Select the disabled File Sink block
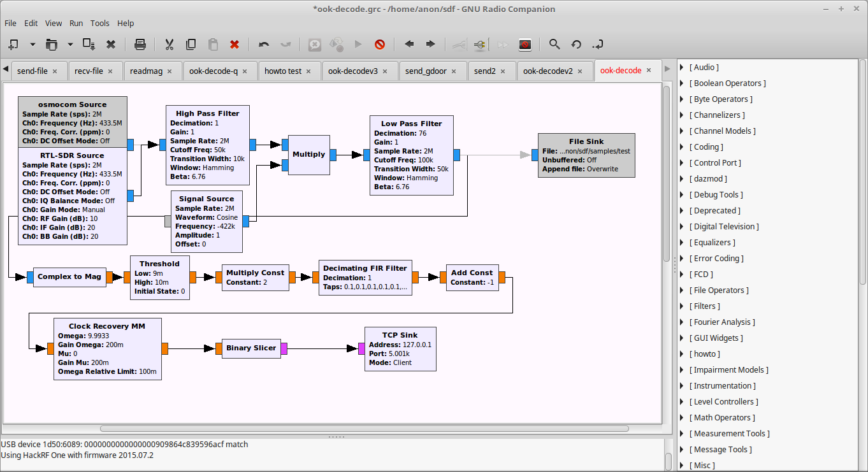The width and height of the screenshot is (868, 472). [x=586, y=155]
